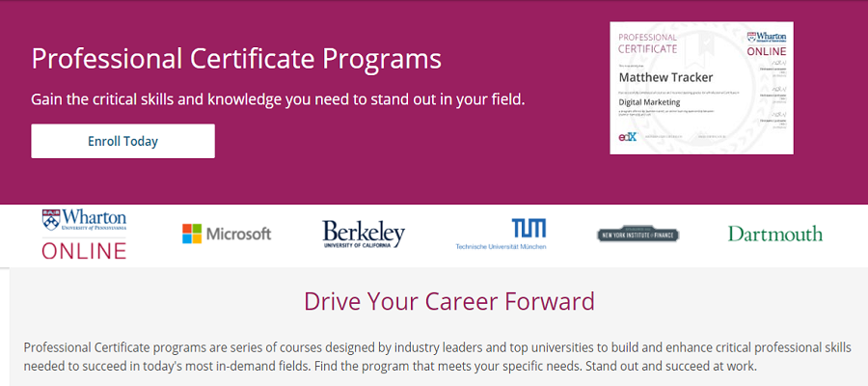This screenshot has height=386, width=868.
Task: Open the blue TUM logo mark
Action: click(x=529, y=228)
